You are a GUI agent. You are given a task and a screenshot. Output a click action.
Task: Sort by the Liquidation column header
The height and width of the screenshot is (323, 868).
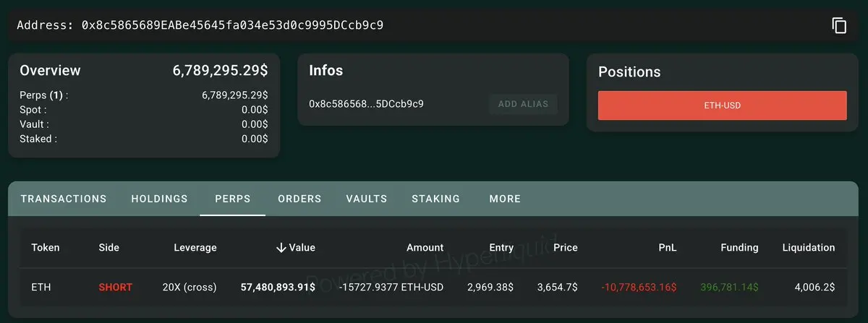tap(809, 247)
